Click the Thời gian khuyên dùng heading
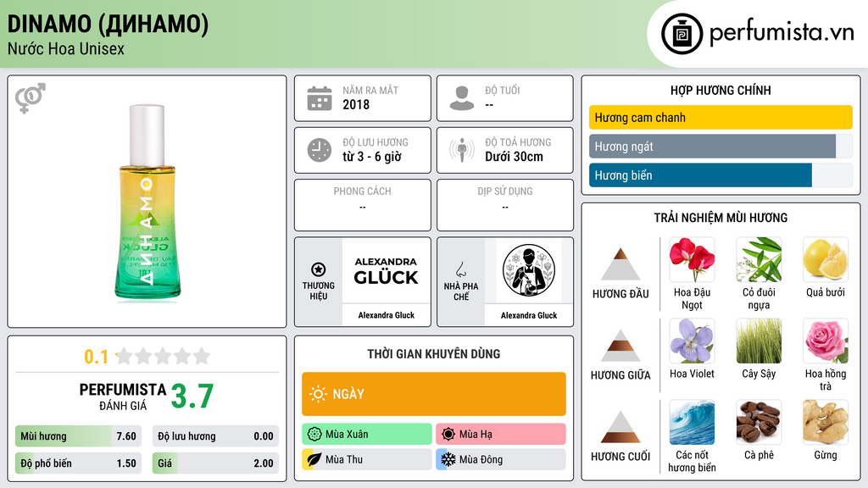This screenshot has height=488, width=868. tap(434, 354)
